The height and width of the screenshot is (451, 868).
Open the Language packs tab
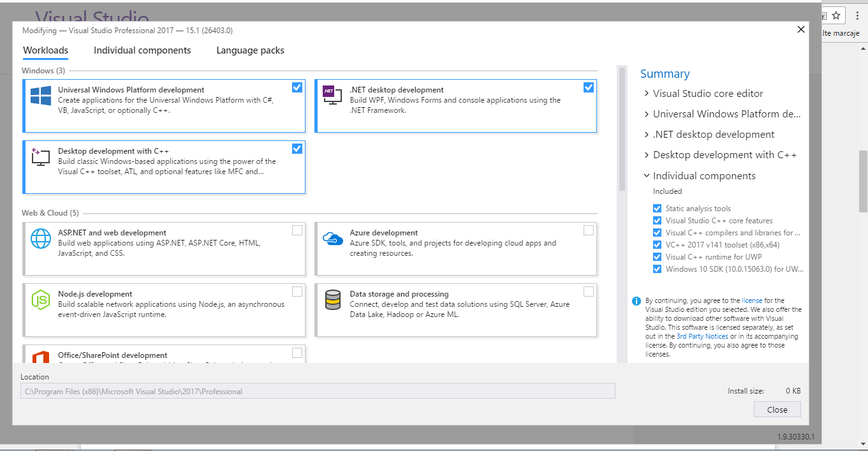(250, 50)
